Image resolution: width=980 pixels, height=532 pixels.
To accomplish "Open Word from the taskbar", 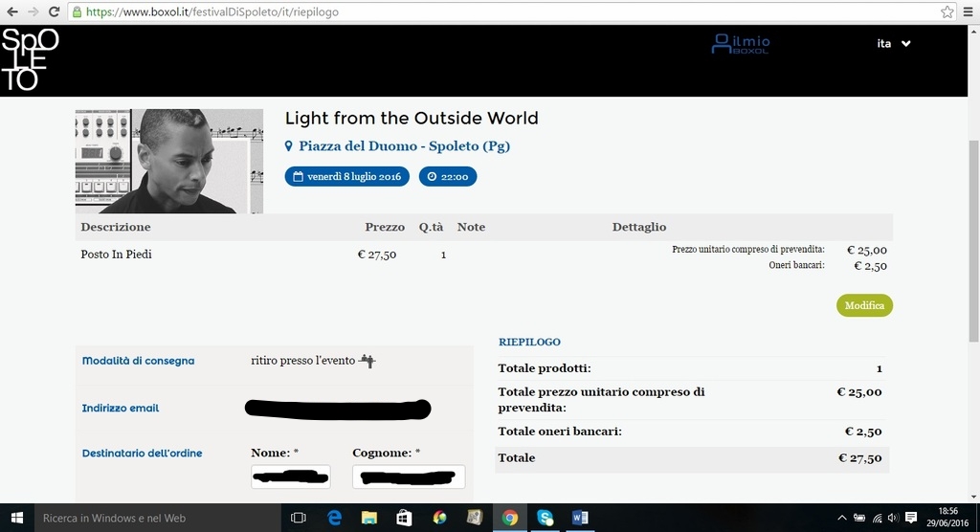I will click(x=580, y=518).
